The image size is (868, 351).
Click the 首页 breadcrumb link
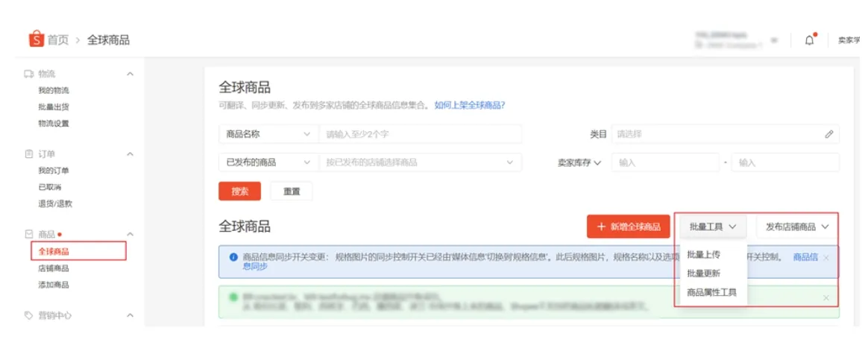click(x=58, y=39)
